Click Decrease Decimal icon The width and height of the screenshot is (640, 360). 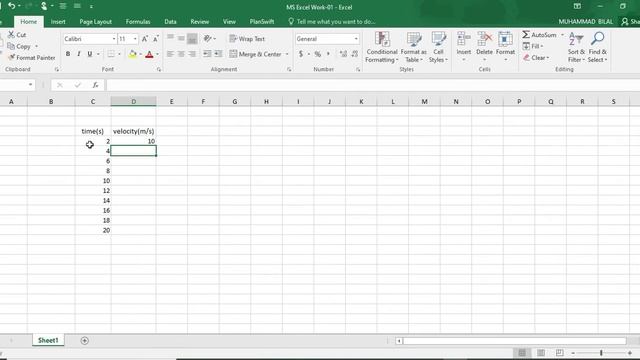click(354, 54)
